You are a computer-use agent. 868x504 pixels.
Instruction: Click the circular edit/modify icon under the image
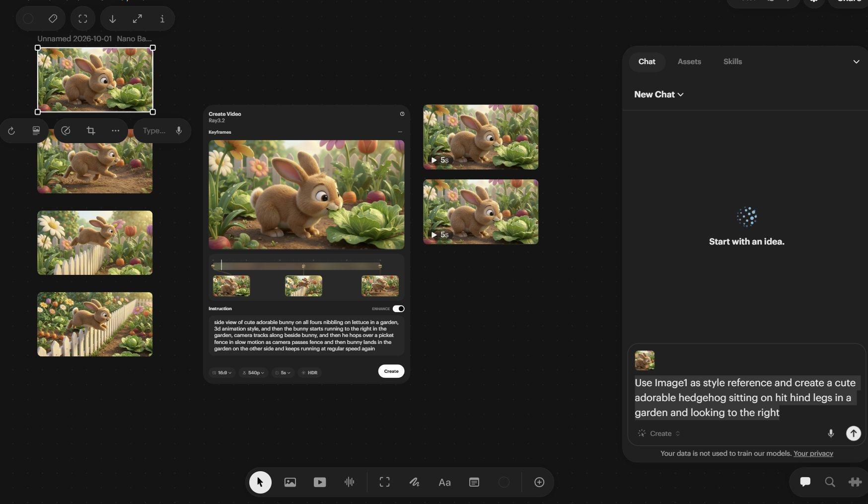(x=66, y=131)
